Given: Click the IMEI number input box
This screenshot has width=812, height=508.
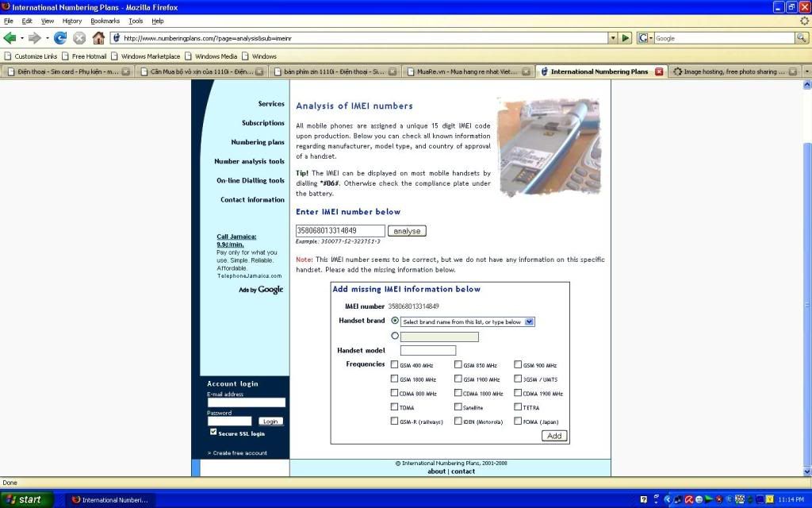Looking at the screenshot, I should pos(340,231).
